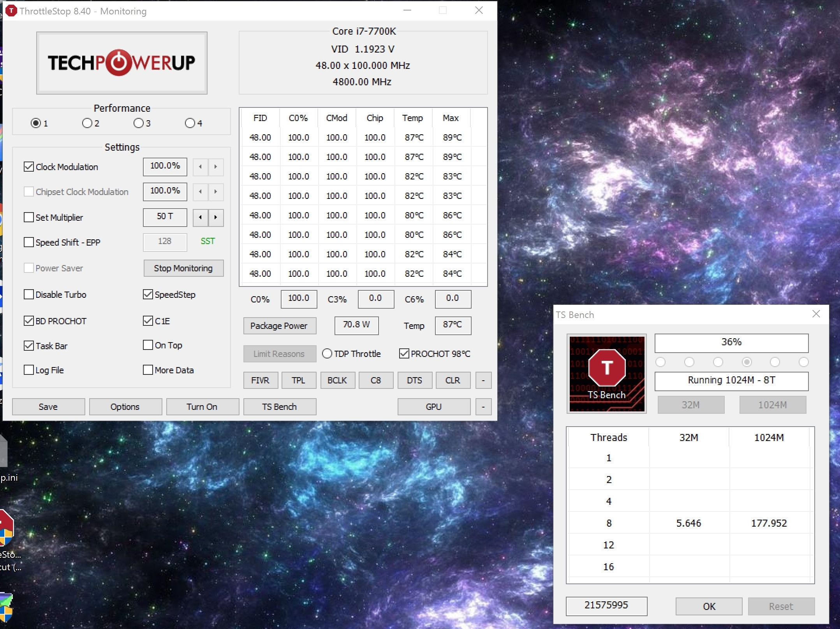
Task: Open the TPL power limits window
Action: click(298, 380)
